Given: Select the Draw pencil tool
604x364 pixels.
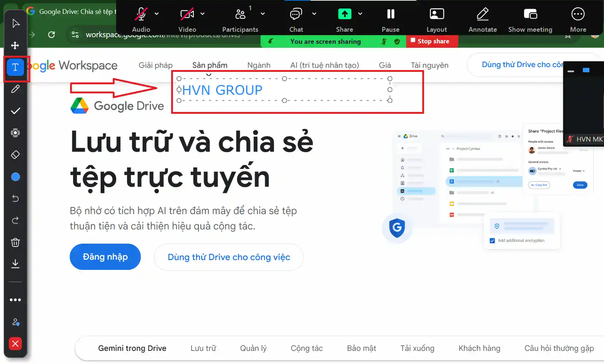Looking at the screenshot, I should tap(15, 89).
